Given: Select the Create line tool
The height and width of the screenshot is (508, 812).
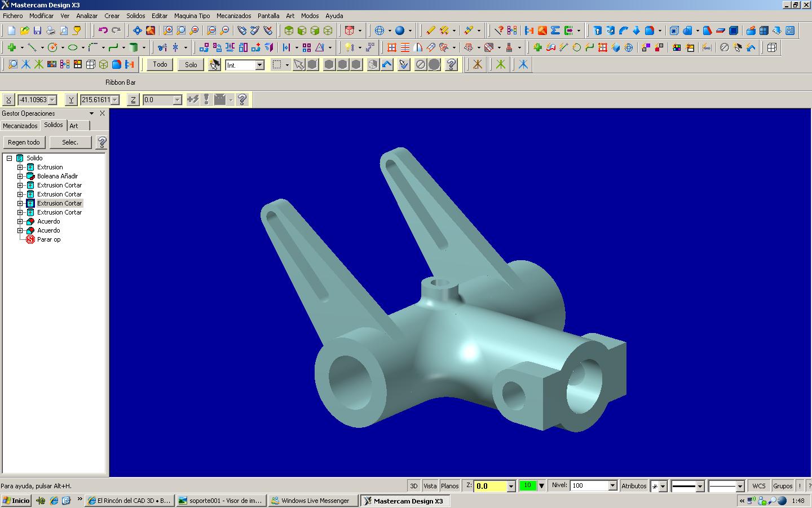Looking at the screenshot, I should pos(32,47).
